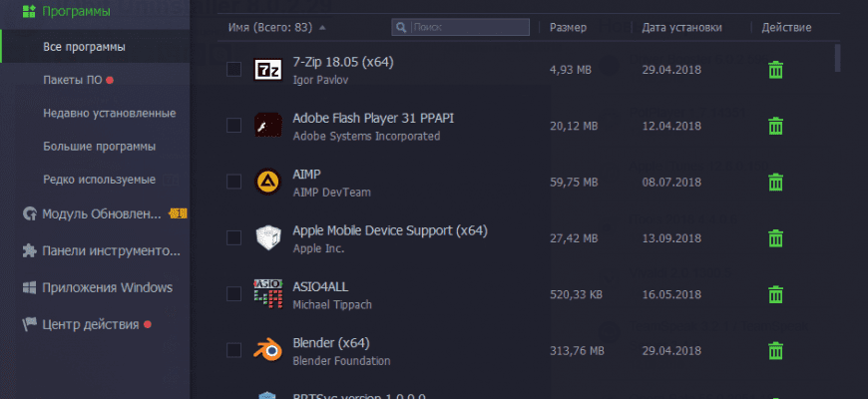Click the 20,12 MB size value
This screenshot has width=868, height=399.
pyautogui.click(x=574, y=126)
